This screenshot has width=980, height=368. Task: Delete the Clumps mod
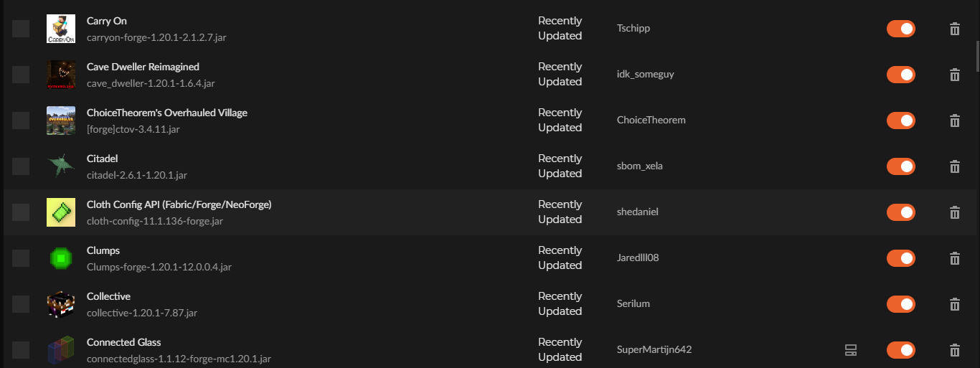click(955, 258)
